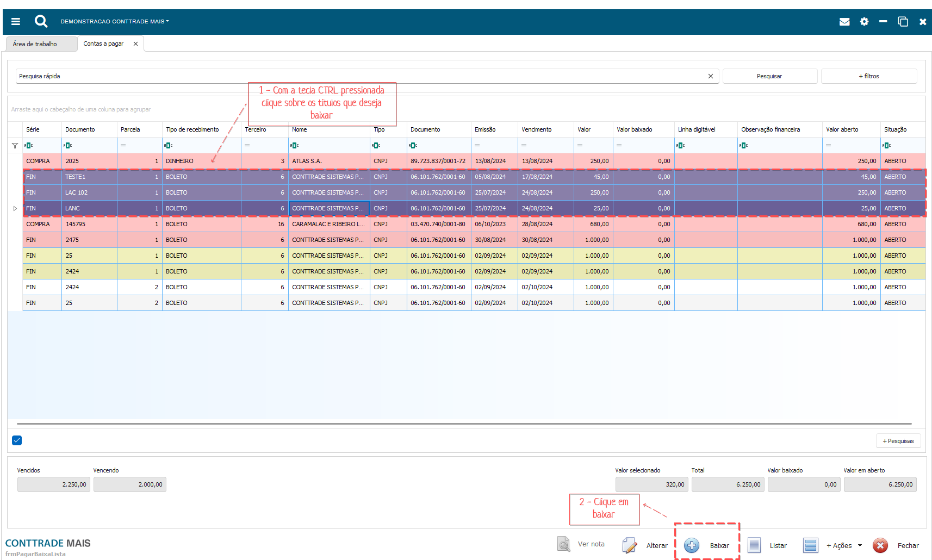Toggle the blue checkbox below the grid
The width and height of the screenshot is (932, 560).
click(17, 440)
